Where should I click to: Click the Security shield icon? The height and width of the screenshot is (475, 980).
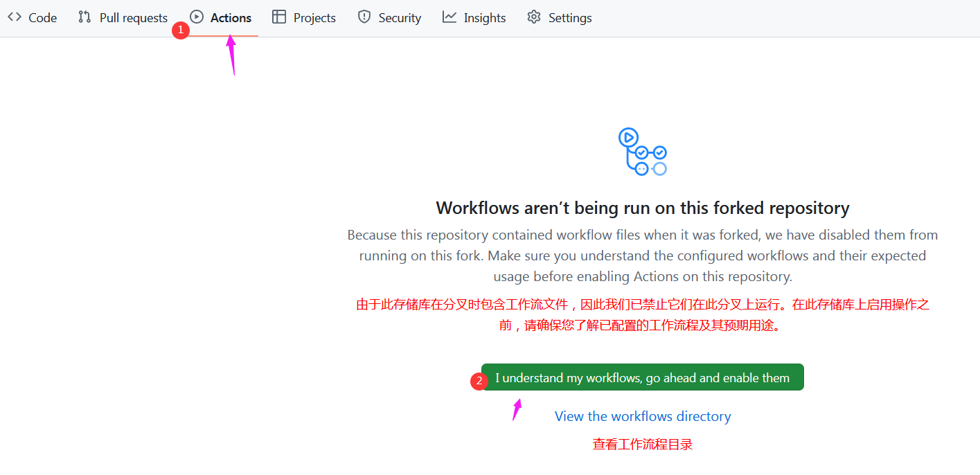click(364, 17)
